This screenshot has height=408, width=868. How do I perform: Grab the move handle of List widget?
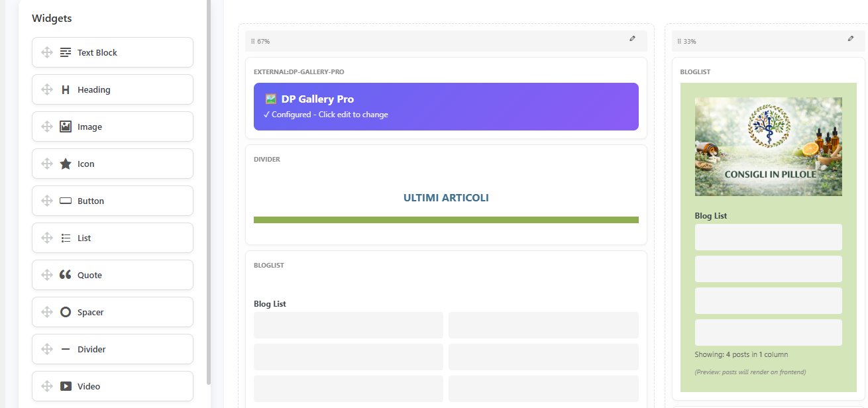point(47,238)
